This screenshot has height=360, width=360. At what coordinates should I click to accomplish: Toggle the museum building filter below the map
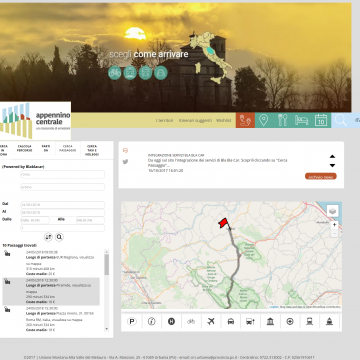pyautogui.click(x=270, y=322)
